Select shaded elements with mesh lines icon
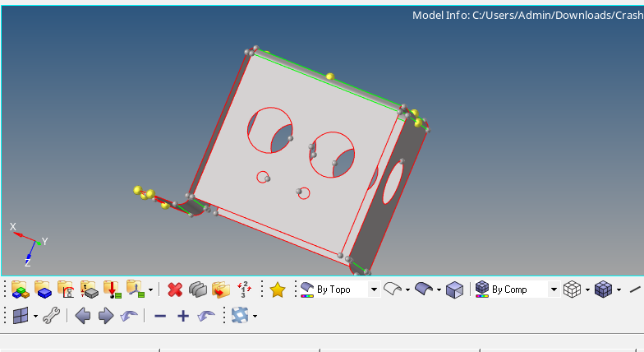The image size is (644, 352). coord(603,289)
